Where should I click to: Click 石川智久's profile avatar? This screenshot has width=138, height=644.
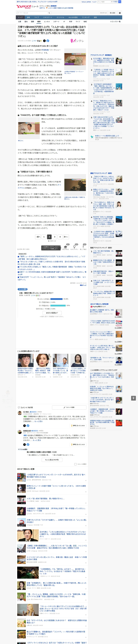[20, 413]
